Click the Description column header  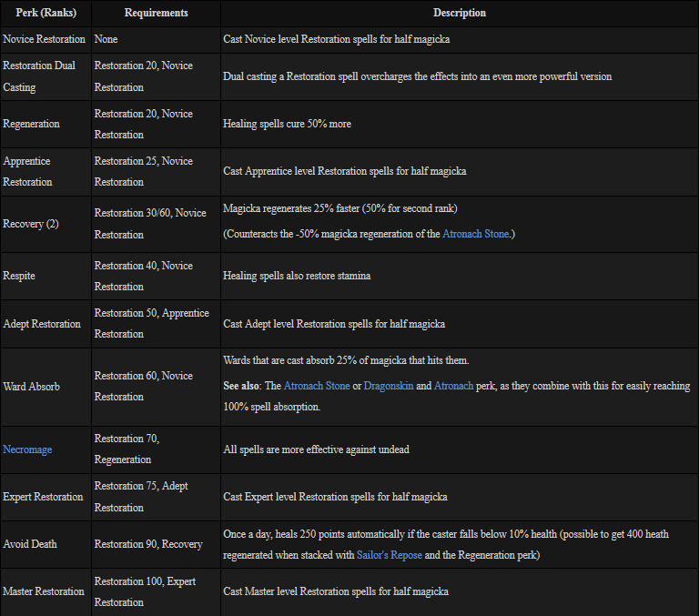[x=459, y=13]
